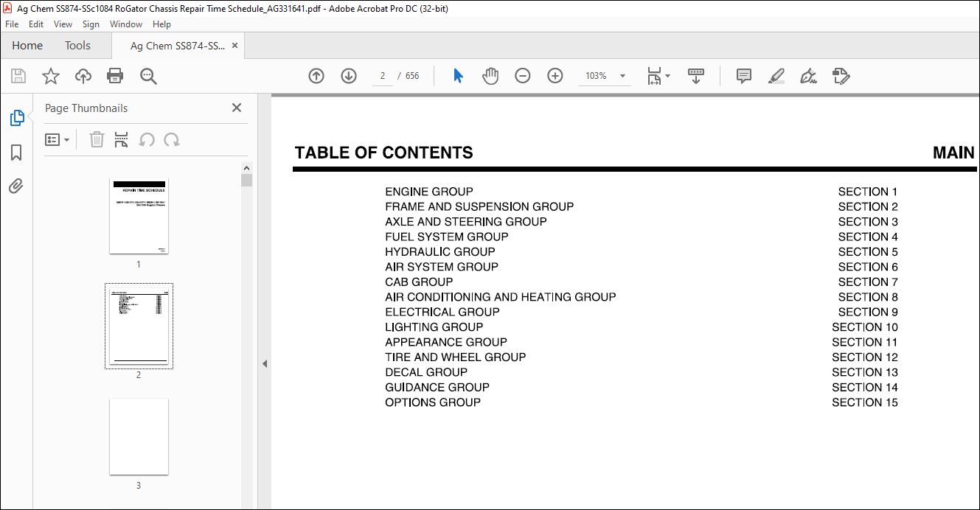
Task: Click the ENGINE GROUP entry
Action: point(429,192)
